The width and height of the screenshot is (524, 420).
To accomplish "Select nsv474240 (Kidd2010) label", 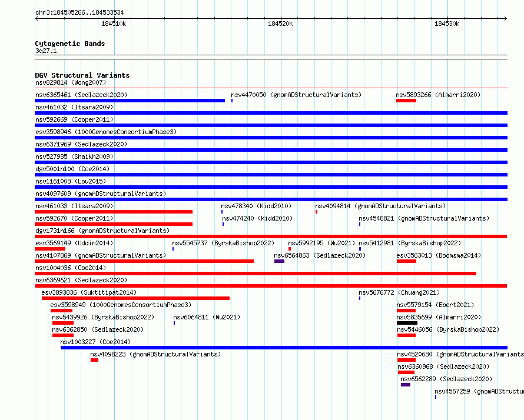I will click(257, 218).
